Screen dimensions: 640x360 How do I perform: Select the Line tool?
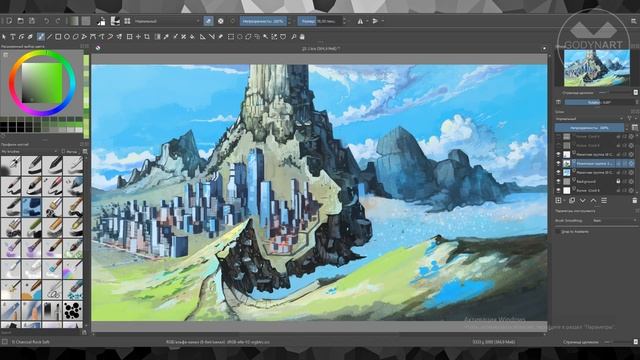tap(49, 37)
